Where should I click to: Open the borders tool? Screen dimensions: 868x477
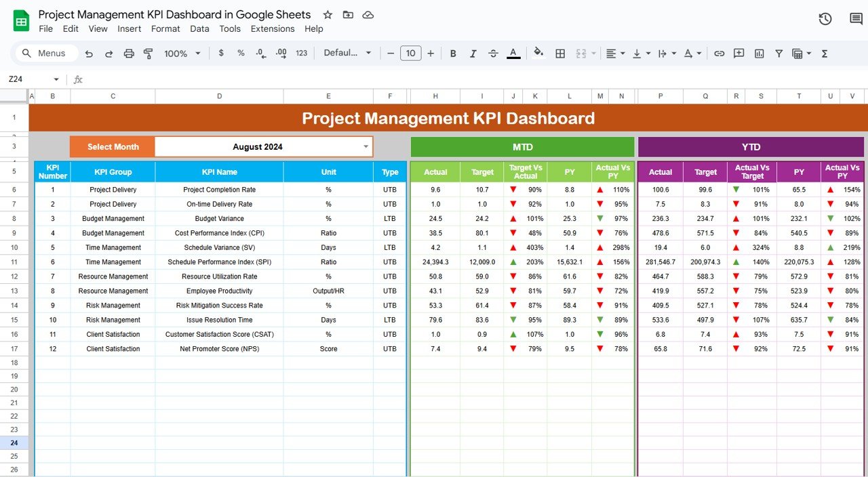(x=560, y=54)
